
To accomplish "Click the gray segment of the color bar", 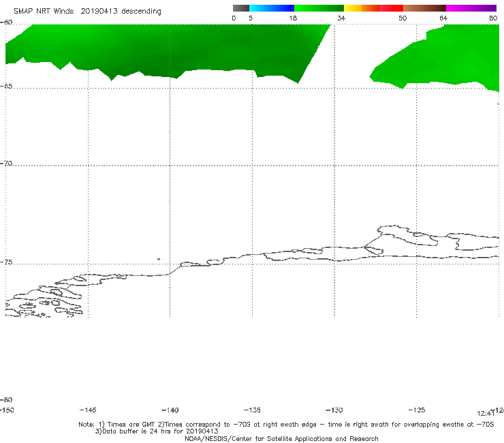I will click(241, 8).
